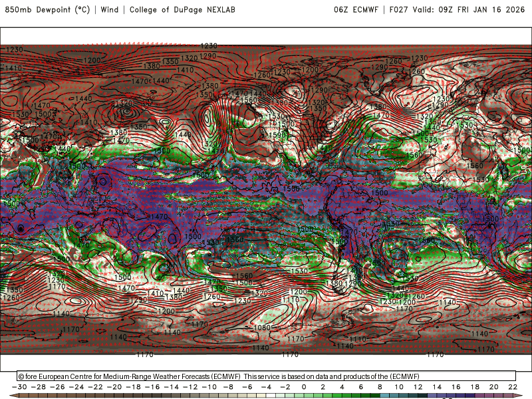The image size is (532, 399).
Task: Click the "6" legend value
Action: click(361, 387)
